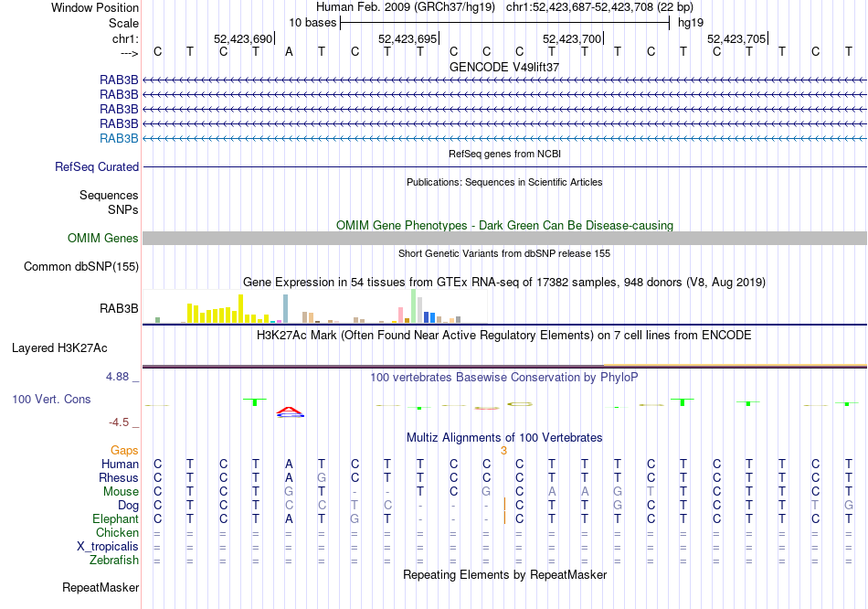Click the 'RepeatMasker' track label
The height and width of the screenshot is (609, 868).
point(101,587)
